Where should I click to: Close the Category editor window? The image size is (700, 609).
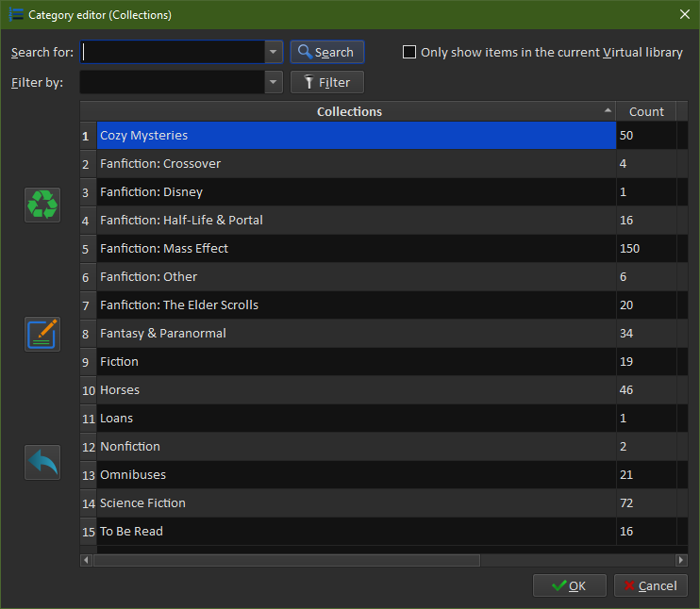click(x=684, y=14)
